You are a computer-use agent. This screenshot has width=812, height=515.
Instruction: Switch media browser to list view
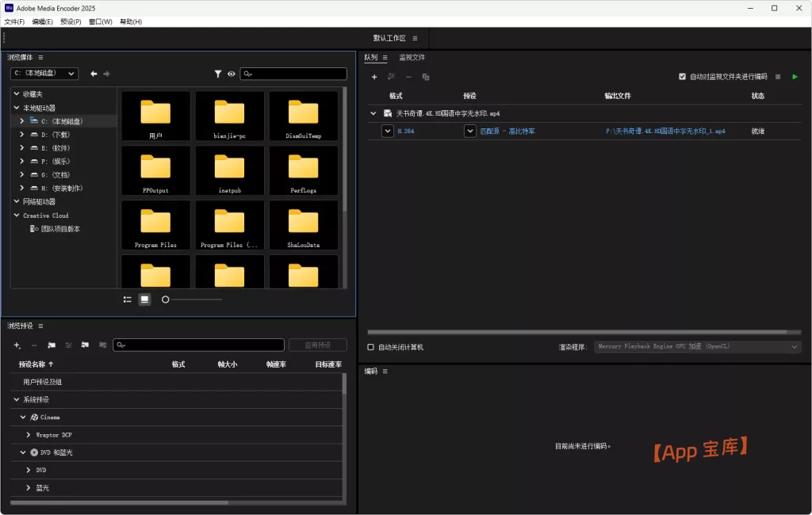click(x=128, y=299)
